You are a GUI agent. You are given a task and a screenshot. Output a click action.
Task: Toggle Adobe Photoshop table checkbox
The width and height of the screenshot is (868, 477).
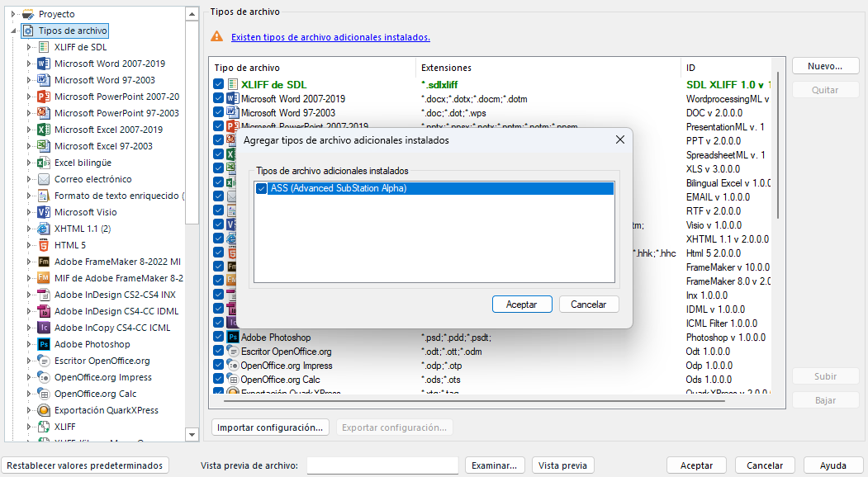click(219, 337)
